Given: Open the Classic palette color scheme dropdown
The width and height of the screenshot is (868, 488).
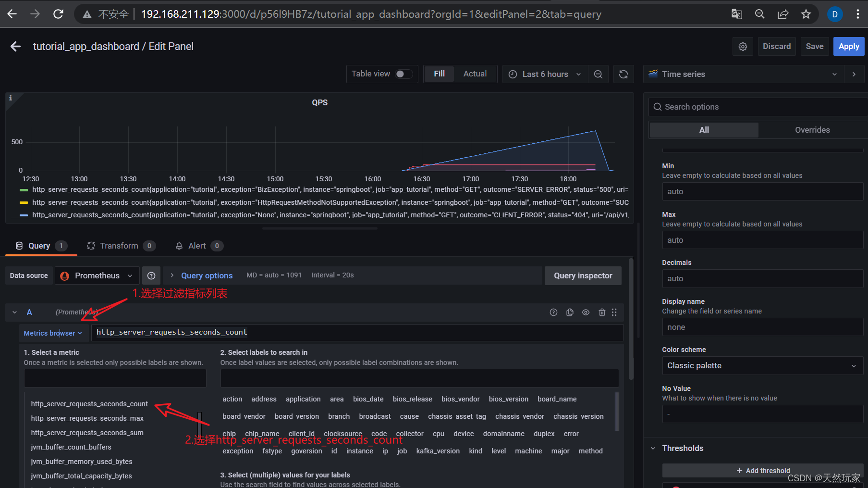Looking at the screenshot, I should point(762,365).
